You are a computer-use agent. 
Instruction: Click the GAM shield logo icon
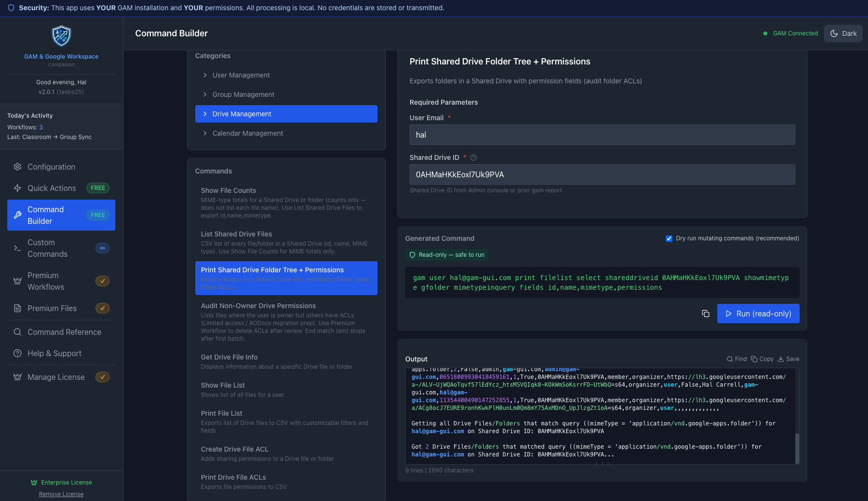click(x=61, y=36)
